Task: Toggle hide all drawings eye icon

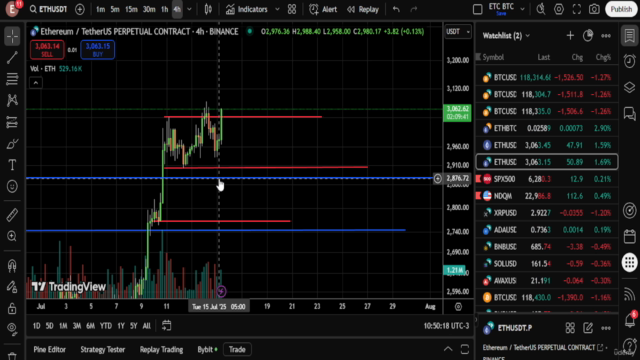Action: tap(12, 328)
